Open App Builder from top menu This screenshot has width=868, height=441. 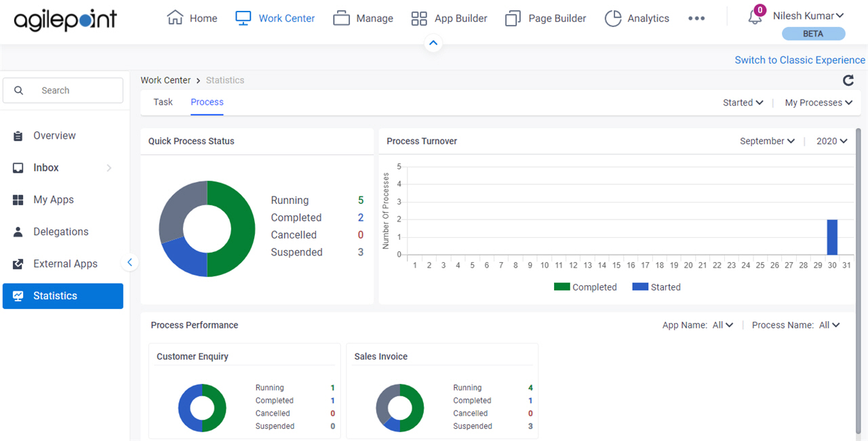[x=460, y=18]
